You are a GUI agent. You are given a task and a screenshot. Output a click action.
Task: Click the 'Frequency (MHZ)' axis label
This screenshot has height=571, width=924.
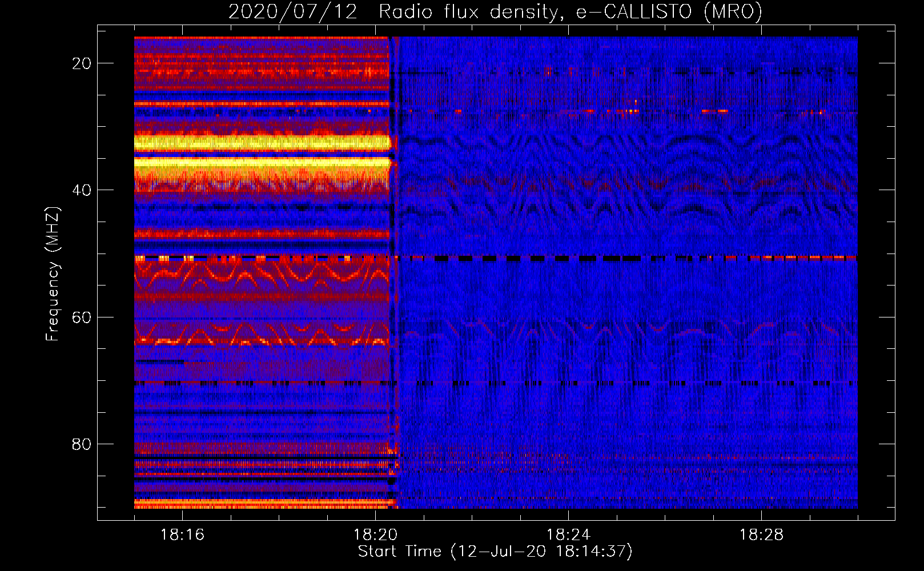pyautogui.click(x=53, y=274)
